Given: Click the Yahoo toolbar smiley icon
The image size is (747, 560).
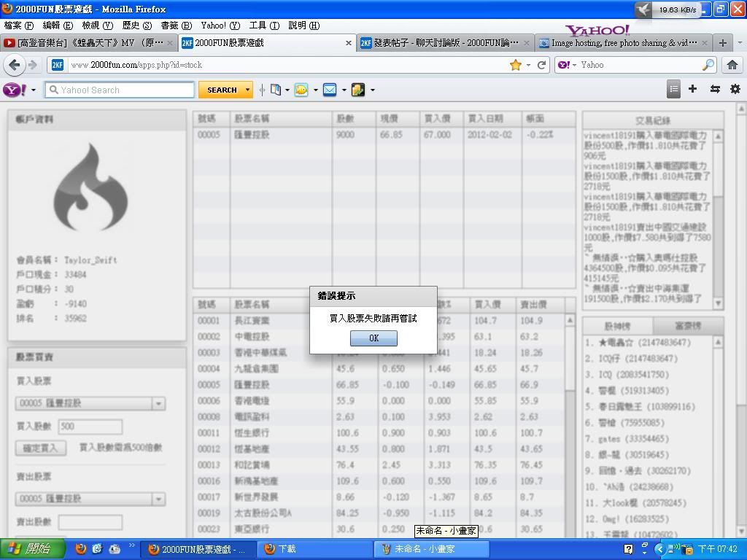Looking at the screenshot, I should 301,90.
